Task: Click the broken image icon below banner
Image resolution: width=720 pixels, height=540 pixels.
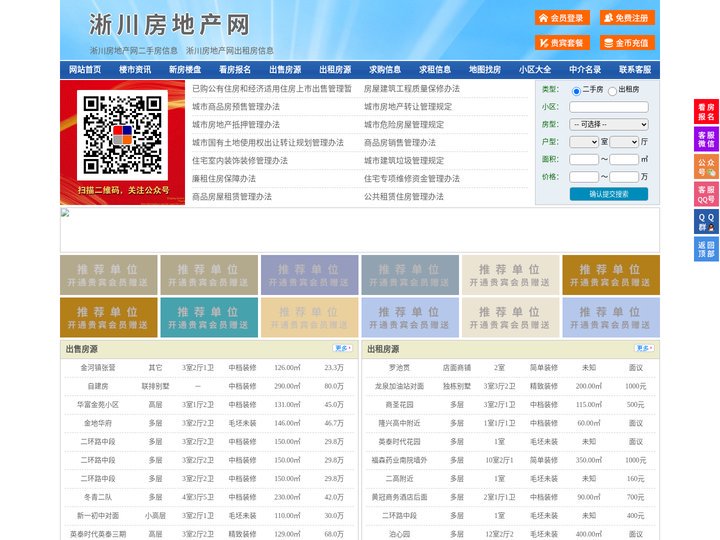Action: (65, 213)
